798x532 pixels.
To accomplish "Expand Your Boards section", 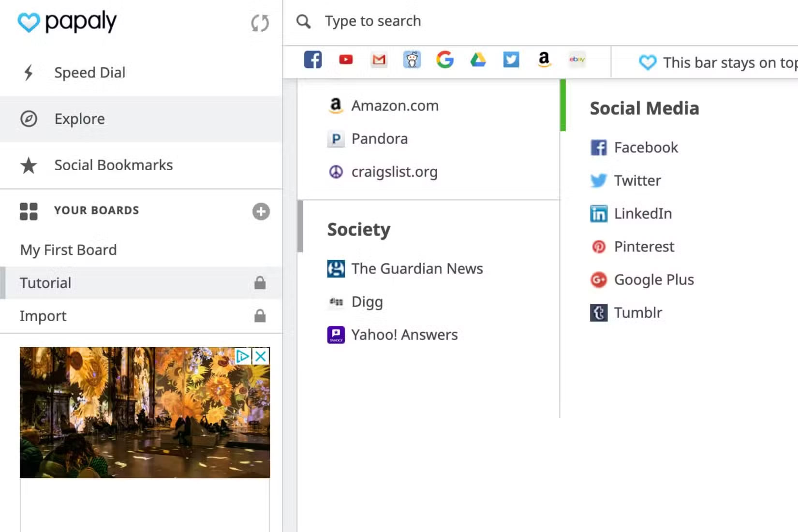I will click(x=96, y=210).
